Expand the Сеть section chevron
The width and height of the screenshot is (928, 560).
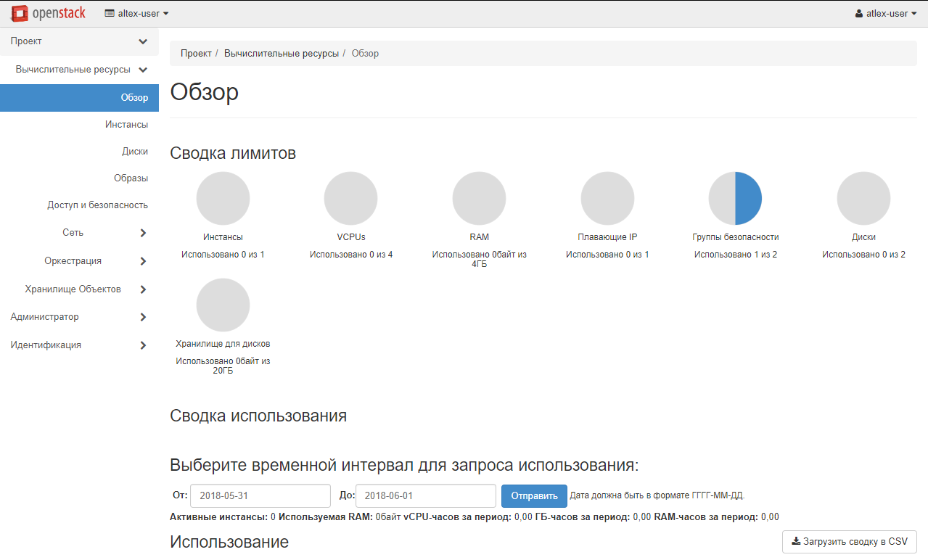coord(143,233)
